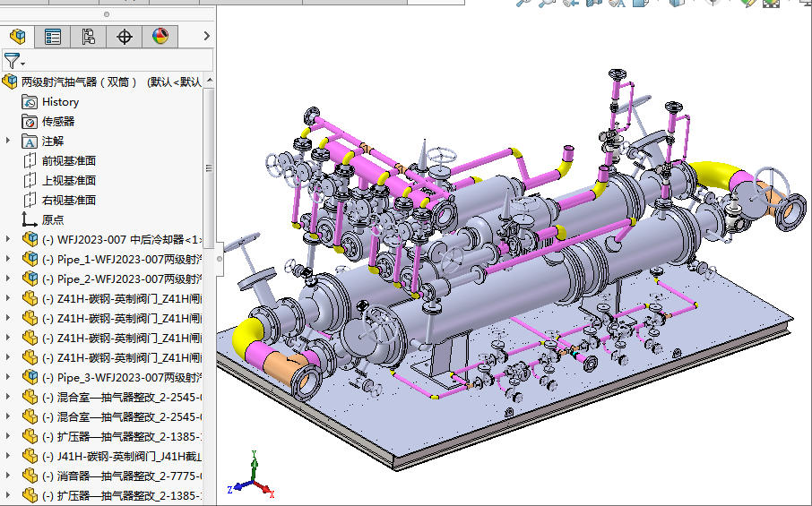This screenshot has width=812, height=506.
Task: Select the 原点 origin icon
Action: click(x=29, y=219)
